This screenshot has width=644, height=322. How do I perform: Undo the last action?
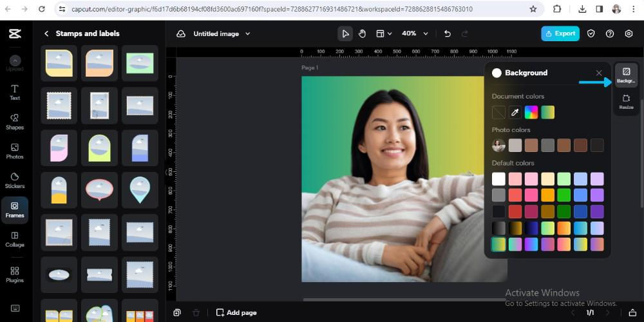click(x=448, y=33)
